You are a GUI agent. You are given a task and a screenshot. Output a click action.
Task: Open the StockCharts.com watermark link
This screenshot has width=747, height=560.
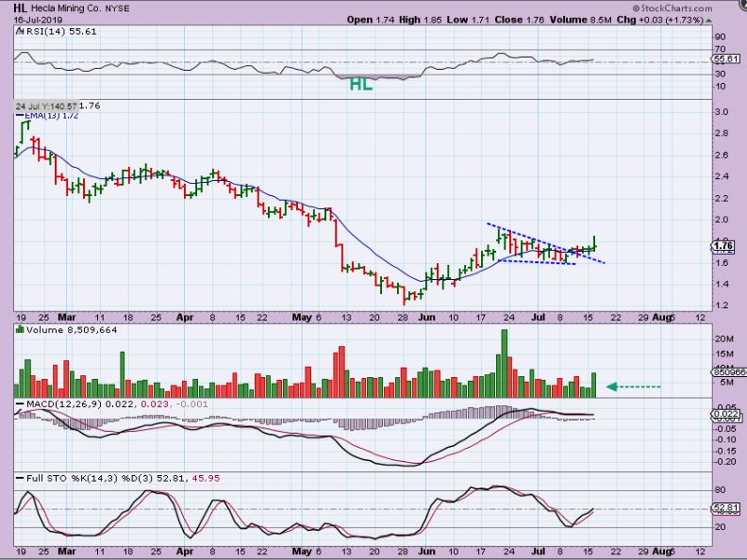692,8
